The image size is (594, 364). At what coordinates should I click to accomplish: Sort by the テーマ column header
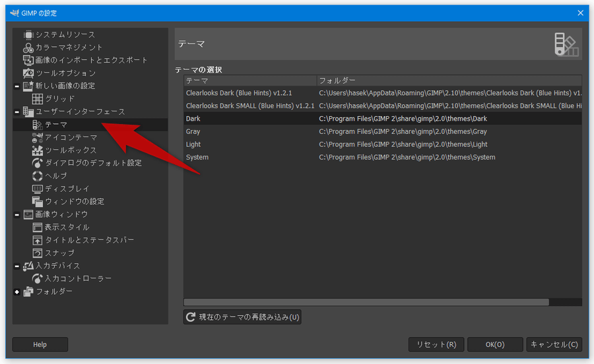[x=250, y=80]
